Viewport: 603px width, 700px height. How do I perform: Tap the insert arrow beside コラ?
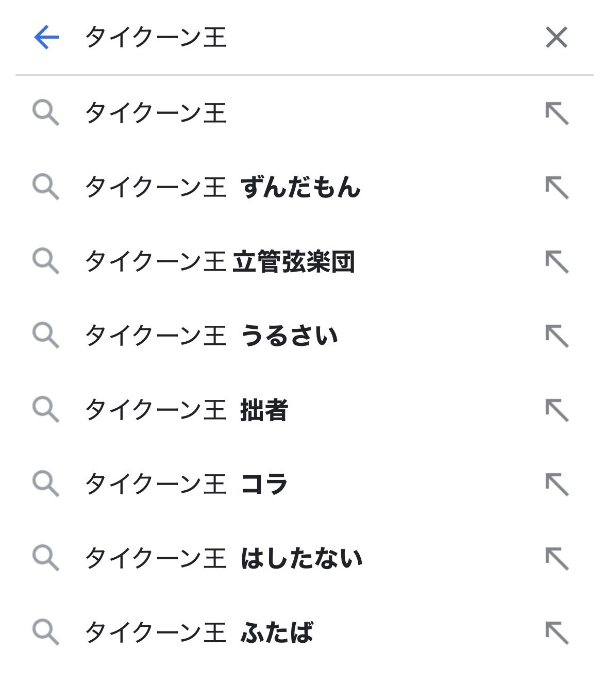point(557,485)
